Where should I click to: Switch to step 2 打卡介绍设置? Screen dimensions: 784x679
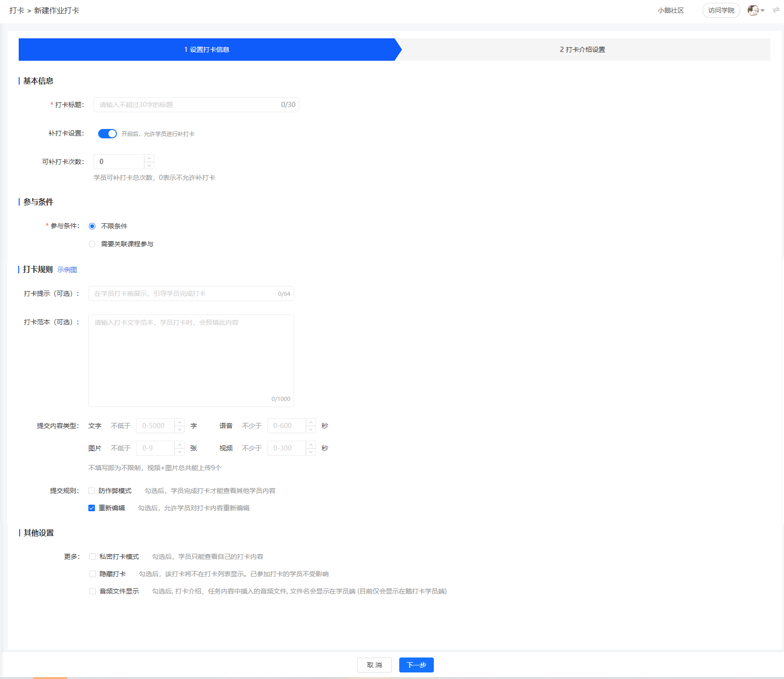[583, 50]
